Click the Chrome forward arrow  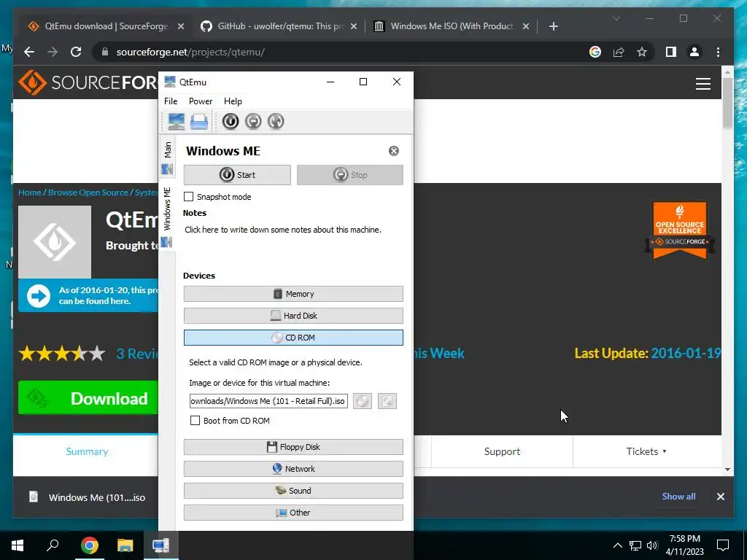tap(53, 52)
